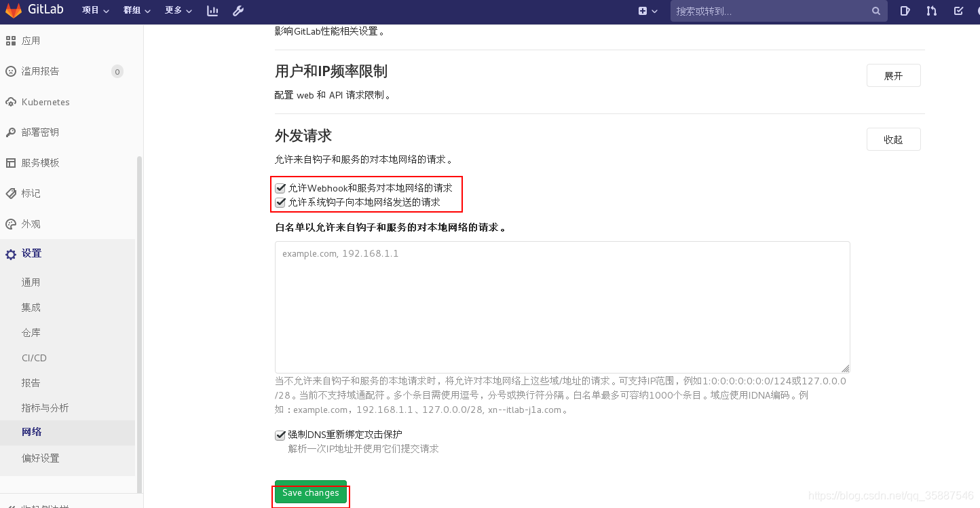Uncheck 强制DNS重新绑定攻击保护
980x508 pixels.
(x=280, y=435)
